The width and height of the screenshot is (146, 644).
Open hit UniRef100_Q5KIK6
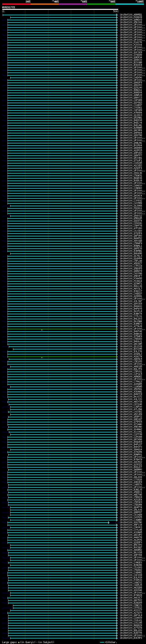pyautogui.click(x=131, y=22)
